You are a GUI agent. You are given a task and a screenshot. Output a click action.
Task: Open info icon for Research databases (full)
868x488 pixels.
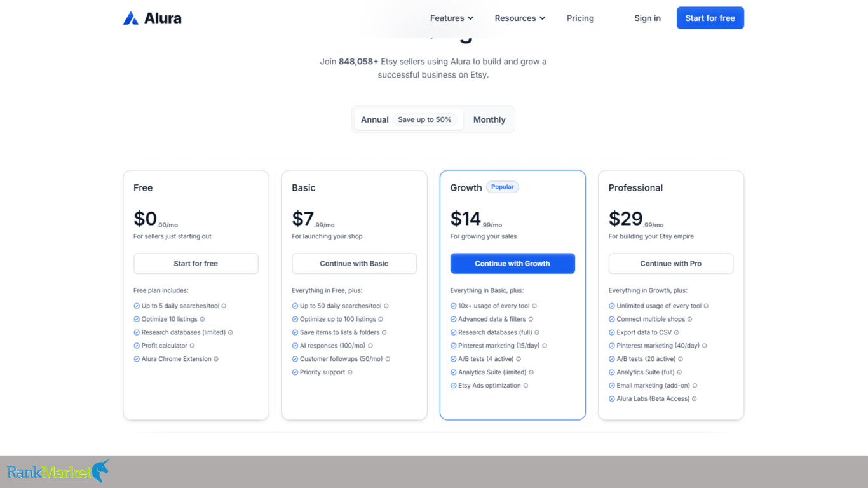coord(537,332)
